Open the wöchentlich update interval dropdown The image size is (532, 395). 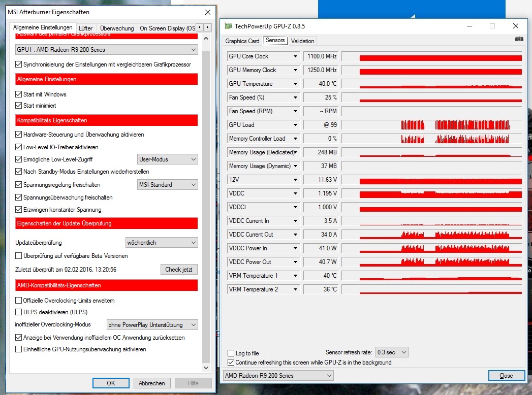tap(162, 242)
